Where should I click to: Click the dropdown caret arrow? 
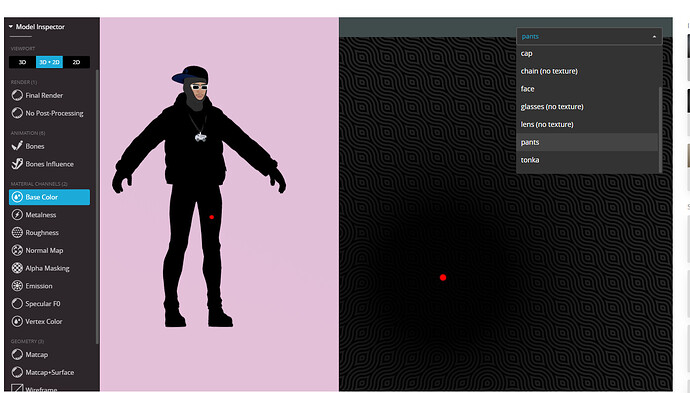[654, 37]
